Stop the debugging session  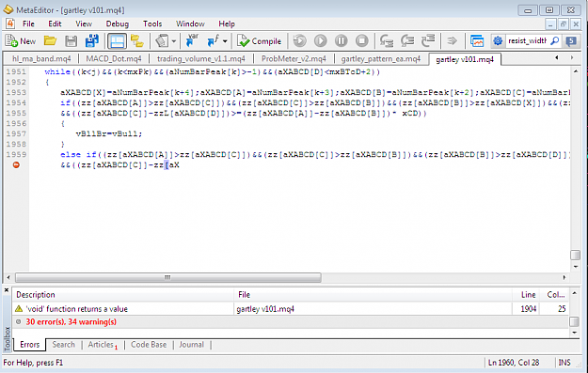point(362,41)
